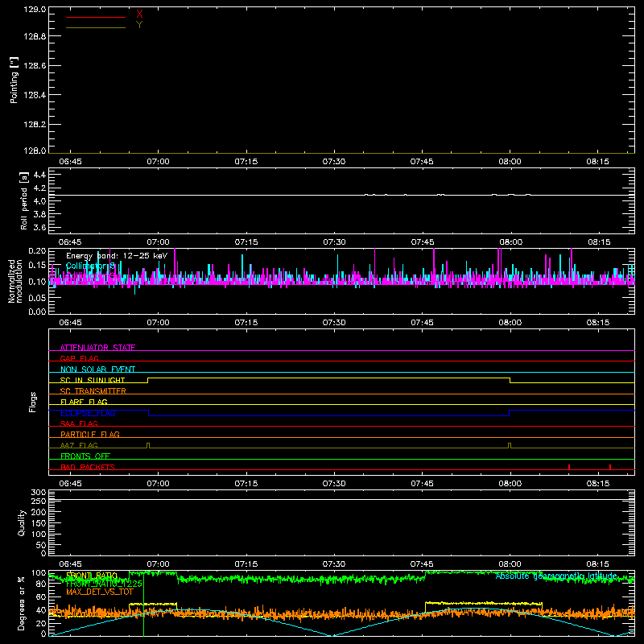Image resolution: width=644 pixels, height=644 pixels.
Task: Click the 08:15 label under the Quality plot
Action: click(x=598, y=564)
